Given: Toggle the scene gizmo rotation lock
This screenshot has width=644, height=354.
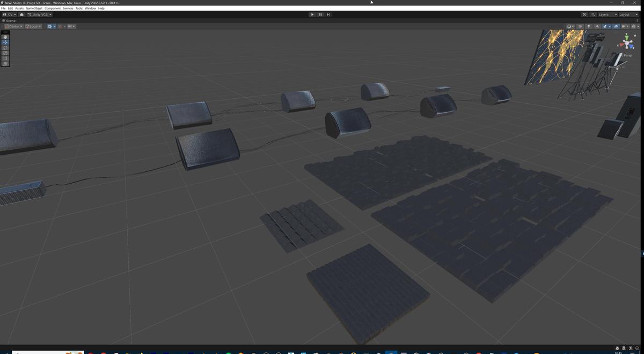Looking at the screenshot, I should 635,35.
